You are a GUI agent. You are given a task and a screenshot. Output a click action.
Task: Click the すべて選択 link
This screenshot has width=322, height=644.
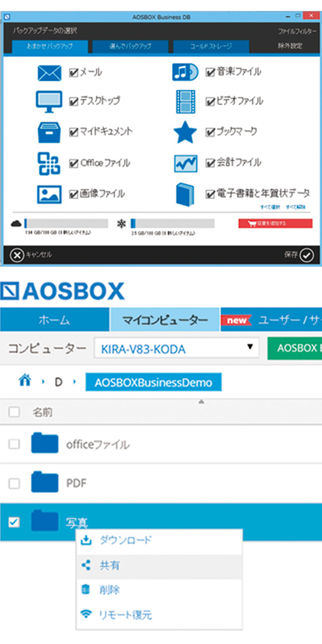point(270,207)
